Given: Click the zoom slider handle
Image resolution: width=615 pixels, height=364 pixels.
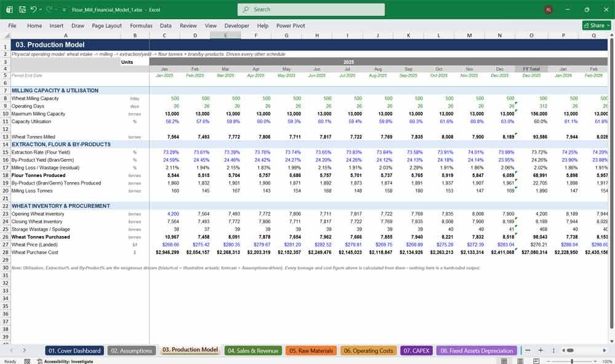Looking at the screenshot, I should [572, 362].
